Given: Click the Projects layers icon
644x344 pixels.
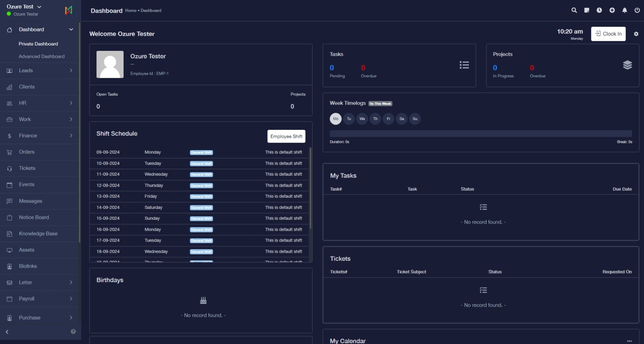Looking at the screenshot, I should point(628,65).
